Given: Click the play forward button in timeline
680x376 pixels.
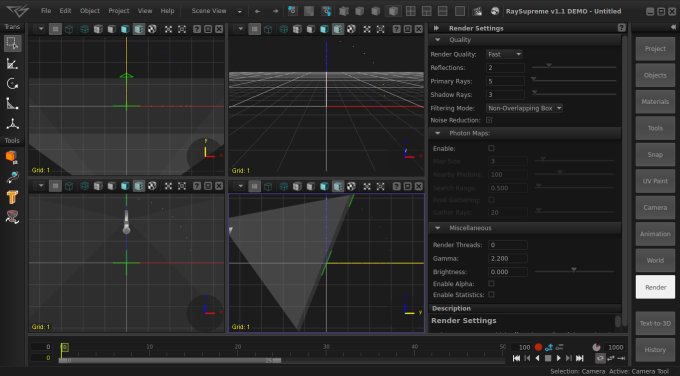Looking at the screenshot, I should (x=559, y=358).
